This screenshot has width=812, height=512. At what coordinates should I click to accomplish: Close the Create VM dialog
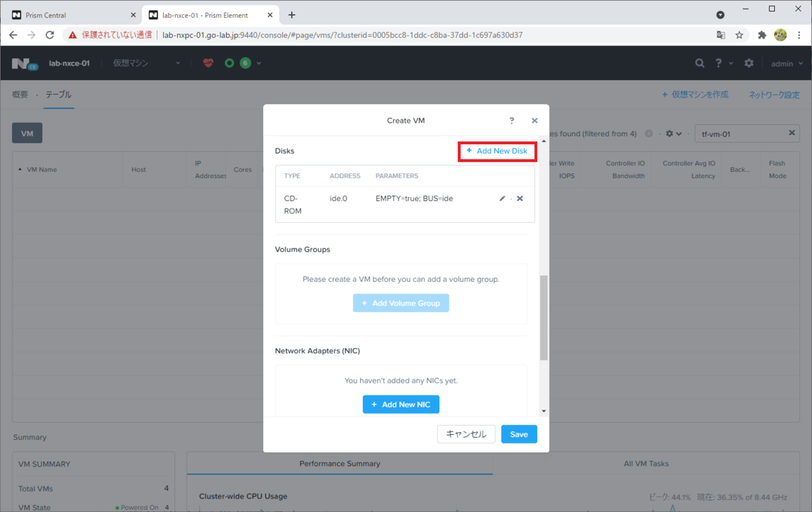(x=535, y=121)
